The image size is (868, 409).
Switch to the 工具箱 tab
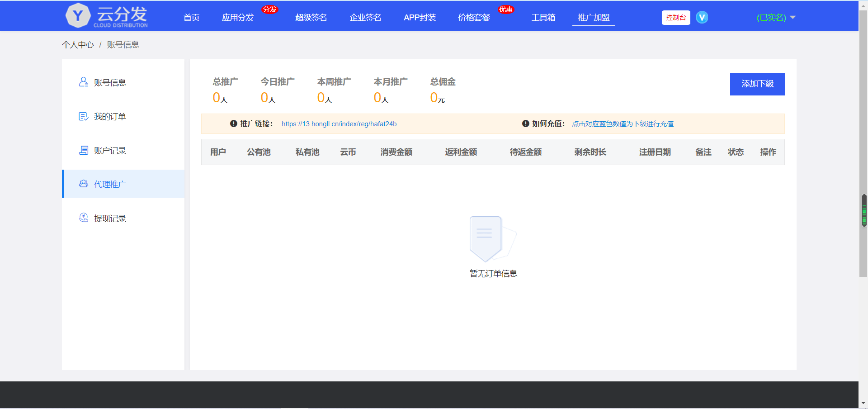[543, 17]
